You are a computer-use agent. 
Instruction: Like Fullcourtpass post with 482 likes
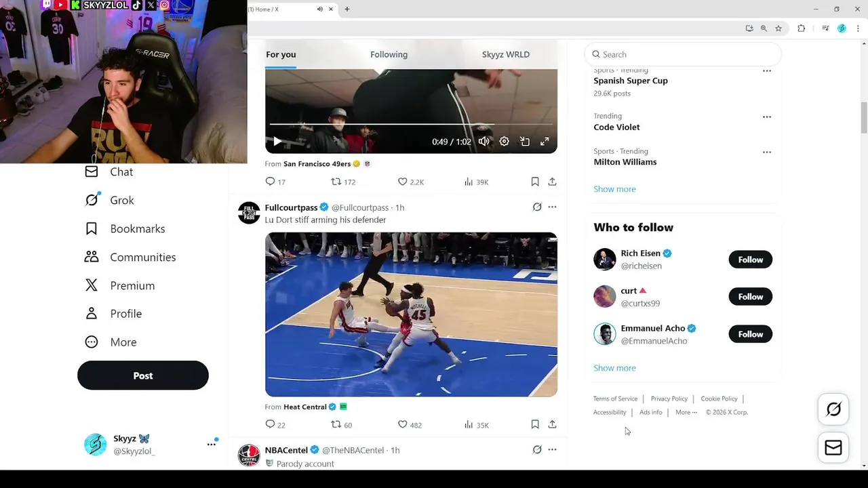[x=410, y=425]
